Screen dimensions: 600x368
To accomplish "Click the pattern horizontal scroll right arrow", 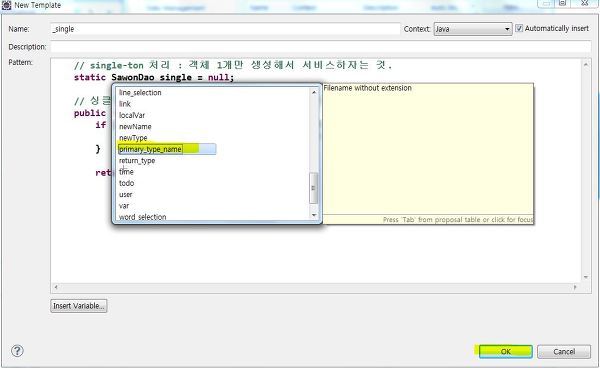I will pyautogui.click(x=575, y=287).
